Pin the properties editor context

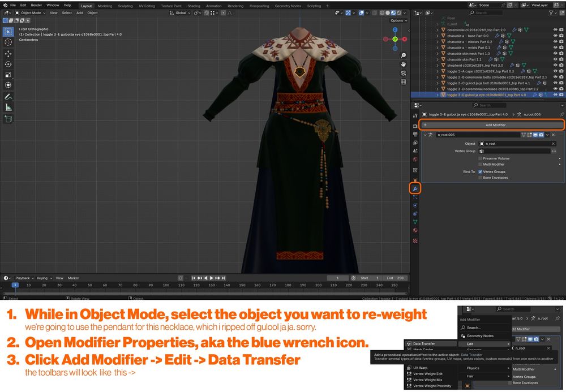pos(561,114)
